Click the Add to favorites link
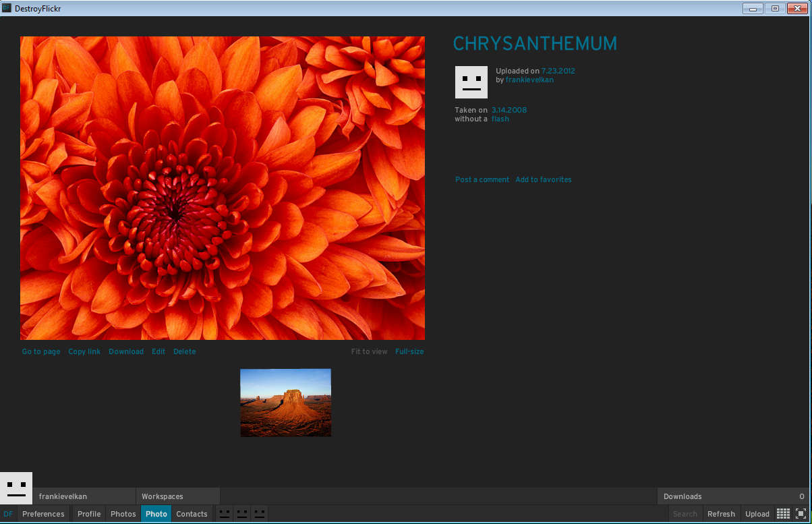Image resolution: width=812 pixels, height=524 pixels. [x=543, y=179]
